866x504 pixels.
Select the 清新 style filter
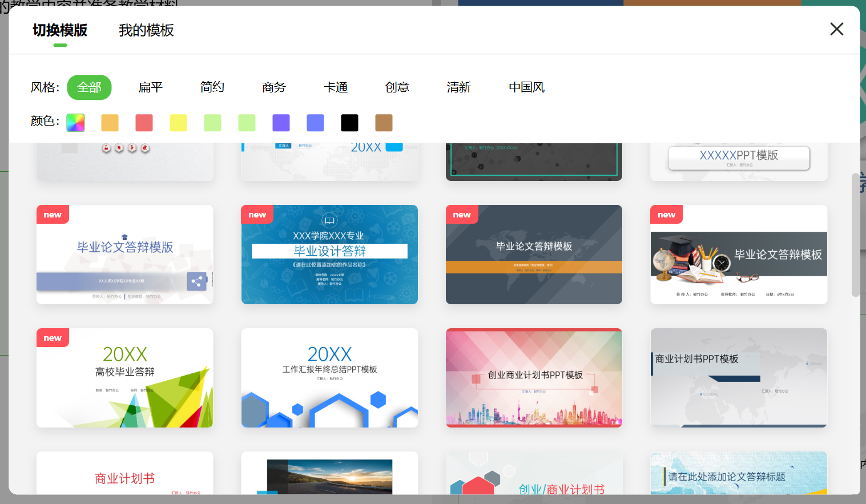tap(458, 87)
